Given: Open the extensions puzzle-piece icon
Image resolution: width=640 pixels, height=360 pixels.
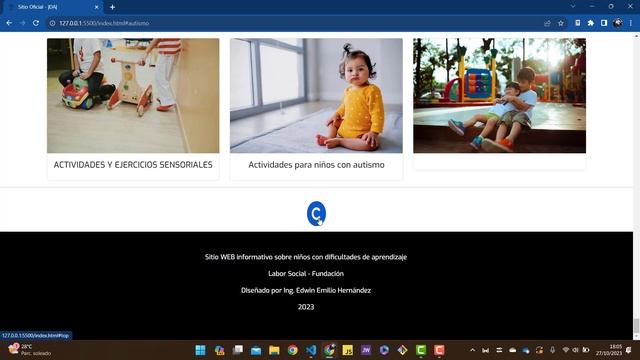Looking at the screenshot, I should pyautogui.click(x=591, y=23).
